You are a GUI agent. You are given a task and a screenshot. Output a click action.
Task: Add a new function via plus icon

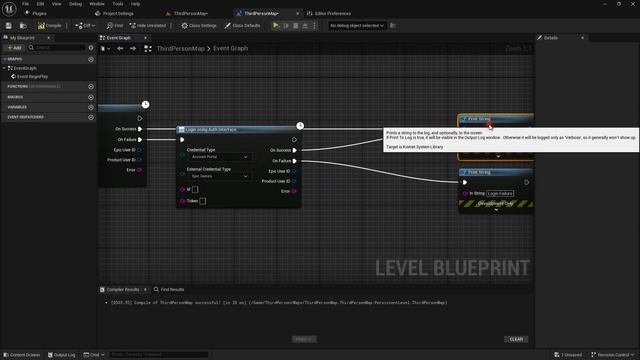point(91,87)
